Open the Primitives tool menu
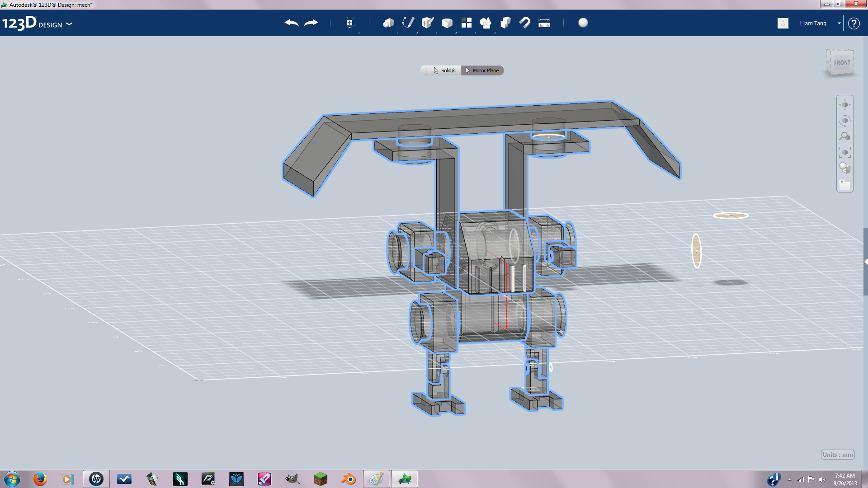The image size is (868, 488). 388,23
